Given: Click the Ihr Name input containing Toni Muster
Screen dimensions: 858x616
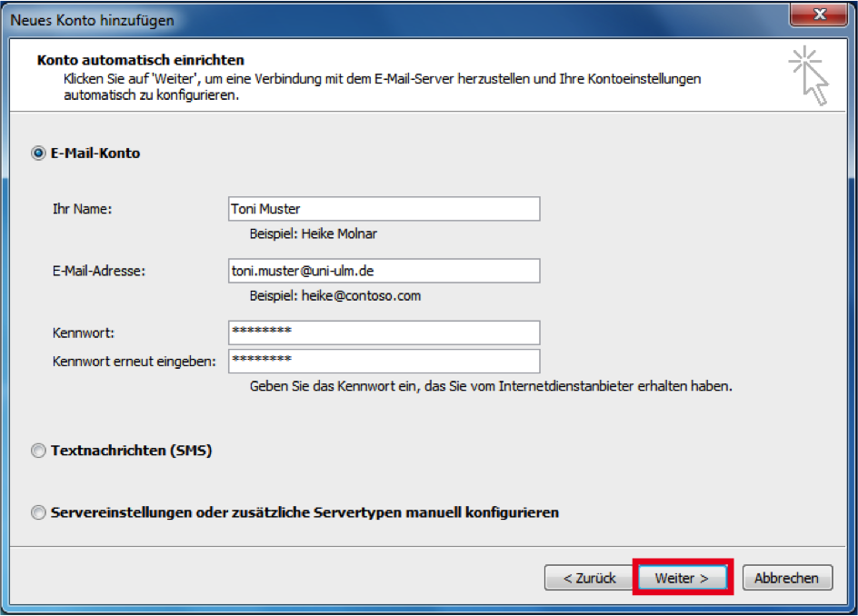Looking at the screenshot, I should coord(384,209).
